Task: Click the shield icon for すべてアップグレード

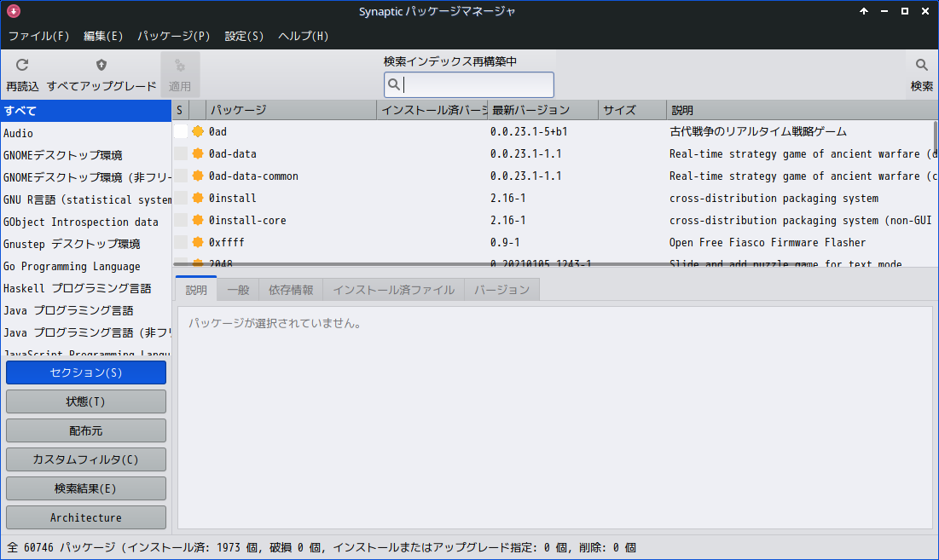Action: point(101,65)
